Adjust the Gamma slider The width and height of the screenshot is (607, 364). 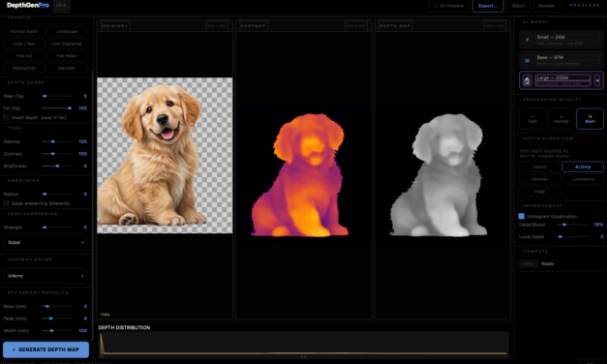(57, 141)
